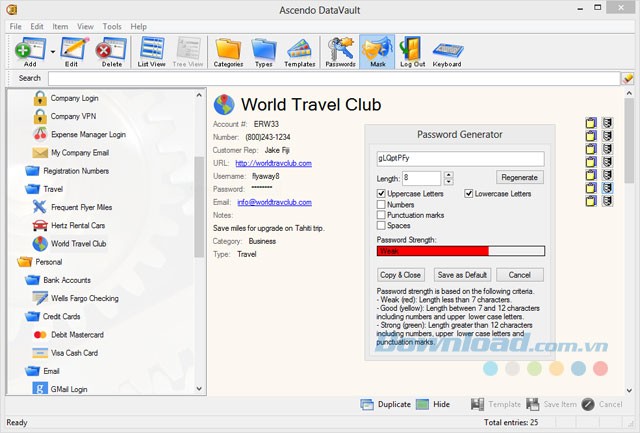This screenshot has width=640, height=433.
Task: Open the worldtravclub.com URL link
Action: (x=274, y=162)
